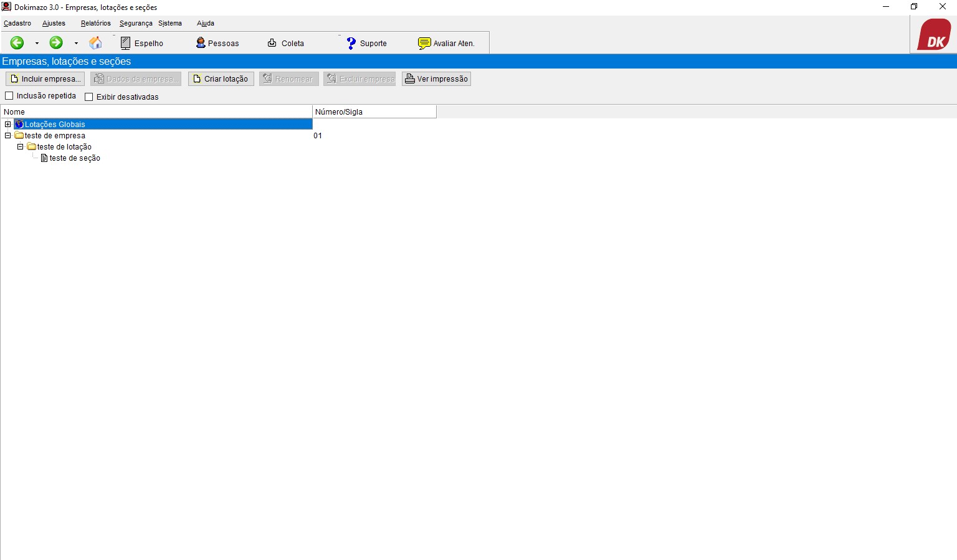Select the teste de seção item
Screen dimensions: 957x560
click(75, 158)
